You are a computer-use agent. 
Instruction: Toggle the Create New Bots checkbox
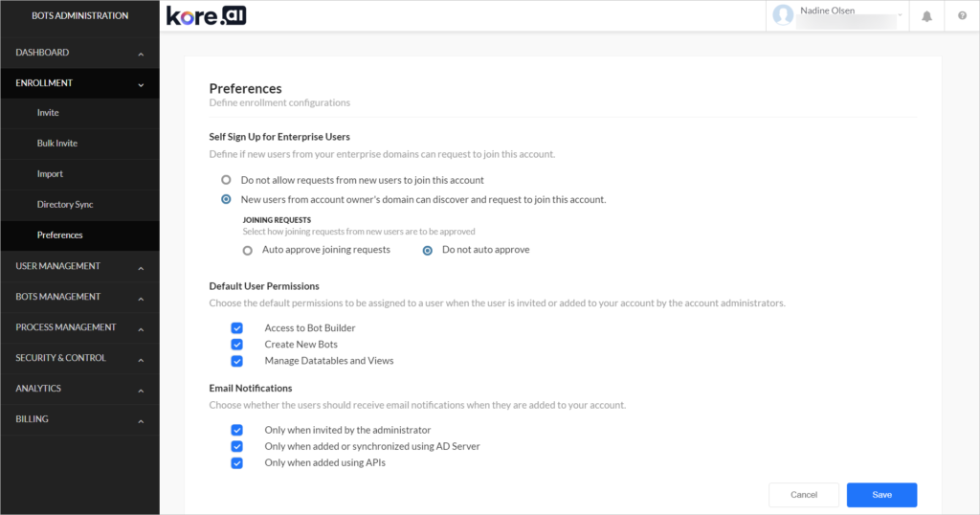click(237, 345)
